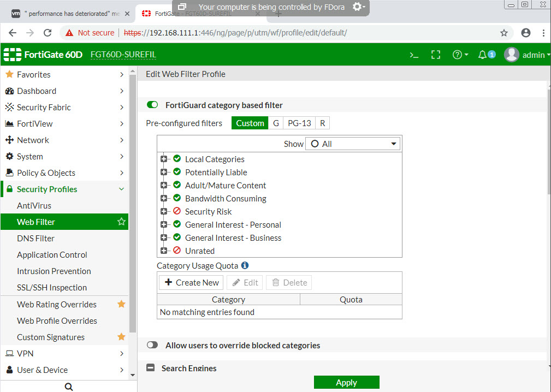This screenshot has width=551, height=392.
Task: Click the Not secure warning icon
Action: (69, 33)
